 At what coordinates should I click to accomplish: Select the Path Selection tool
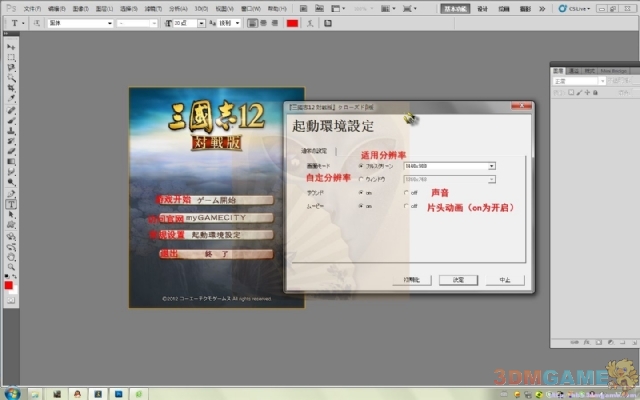click(11, 214)
